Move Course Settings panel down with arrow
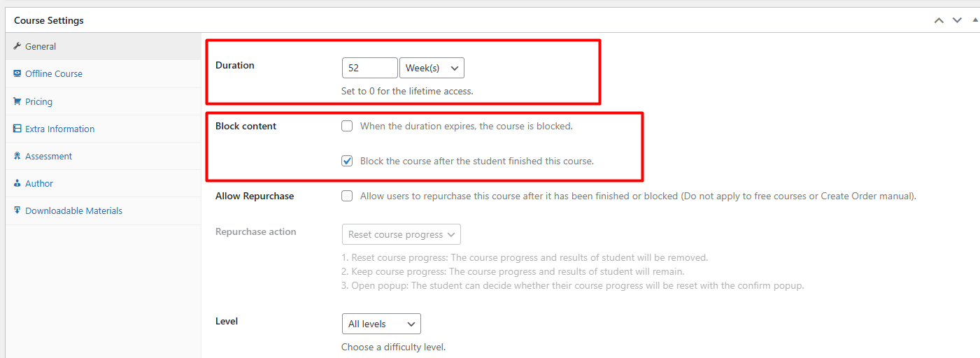The image size is (980, 358). click(957, 20)
